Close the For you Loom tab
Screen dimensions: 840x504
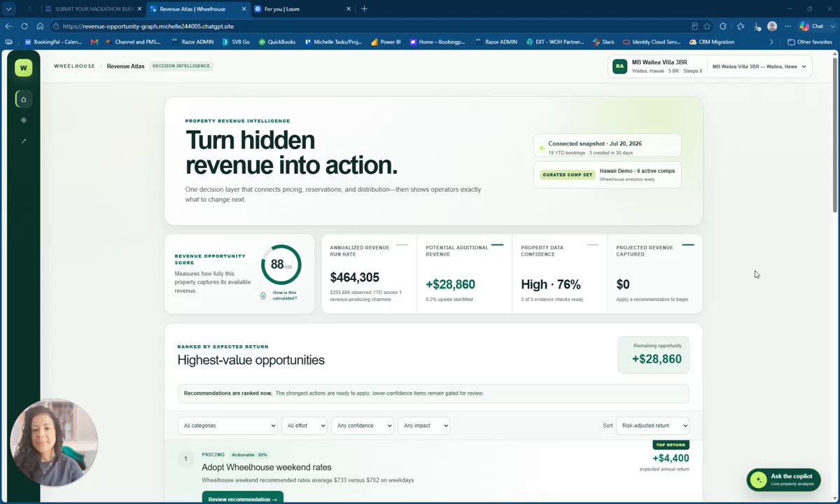(x=349, y=9)
